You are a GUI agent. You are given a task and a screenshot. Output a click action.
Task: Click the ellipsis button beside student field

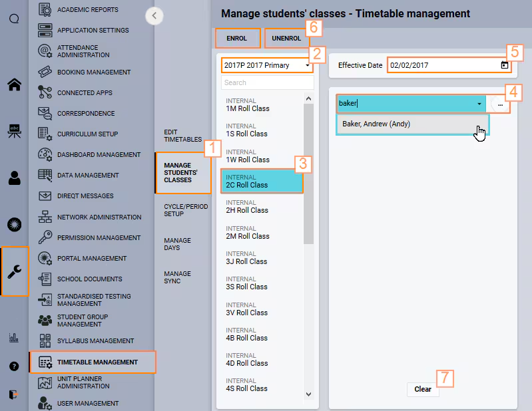coord(500,104)
